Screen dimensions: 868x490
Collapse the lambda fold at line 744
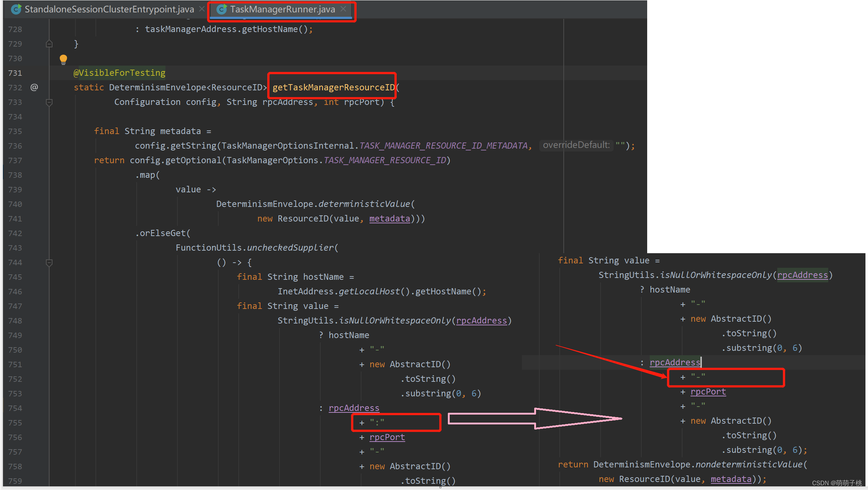pyautogui.click(x=49, y=262)
